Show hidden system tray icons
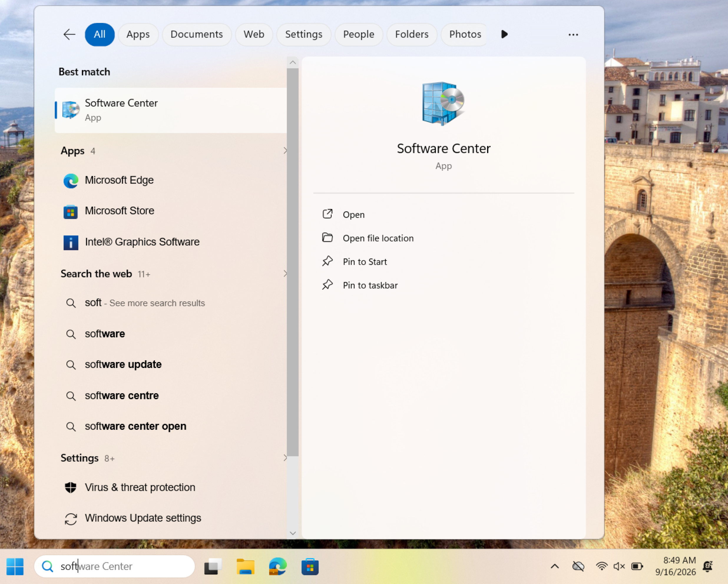Image resolution: width=728 pixels, height=584 pixels. pyautogui.click(x=555, y=566)
